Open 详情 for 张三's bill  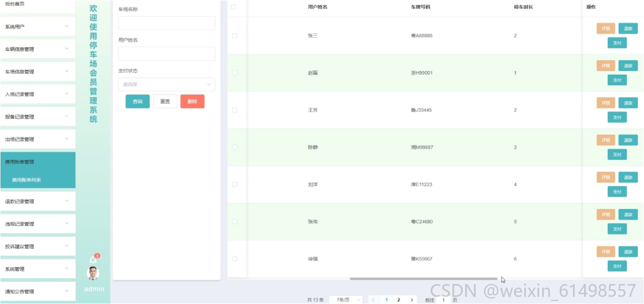click(606, 29)
